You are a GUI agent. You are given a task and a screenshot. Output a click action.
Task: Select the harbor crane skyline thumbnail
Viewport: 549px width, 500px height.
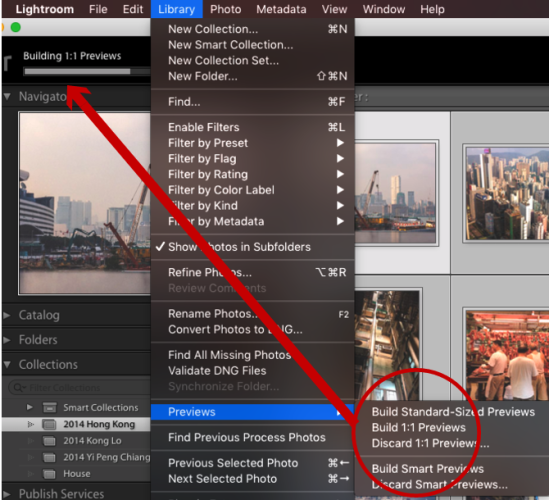tap(395, 193)
